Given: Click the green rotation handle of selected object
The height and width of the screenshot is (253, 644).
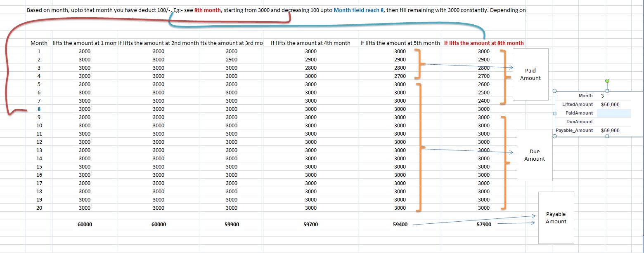Looking at the screenshot, I should click(607, 81).
